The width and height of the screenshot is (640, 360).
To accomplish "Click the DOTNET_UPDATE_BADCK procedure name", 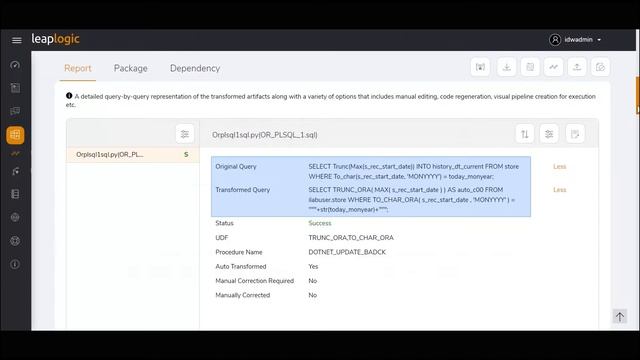I will 347,252.
